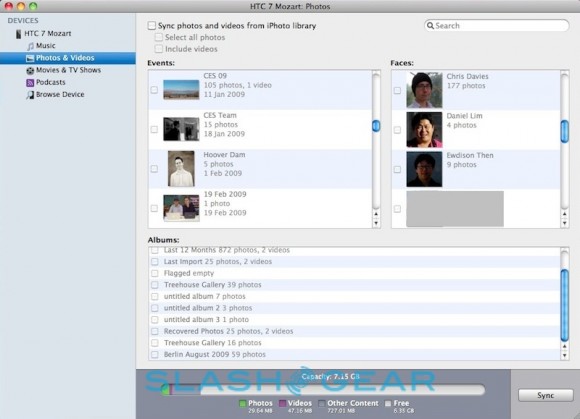580x419 pixels.
Task: Check the Treehouse Gallery 16 photos checkbox
Action: pos(155,343)
